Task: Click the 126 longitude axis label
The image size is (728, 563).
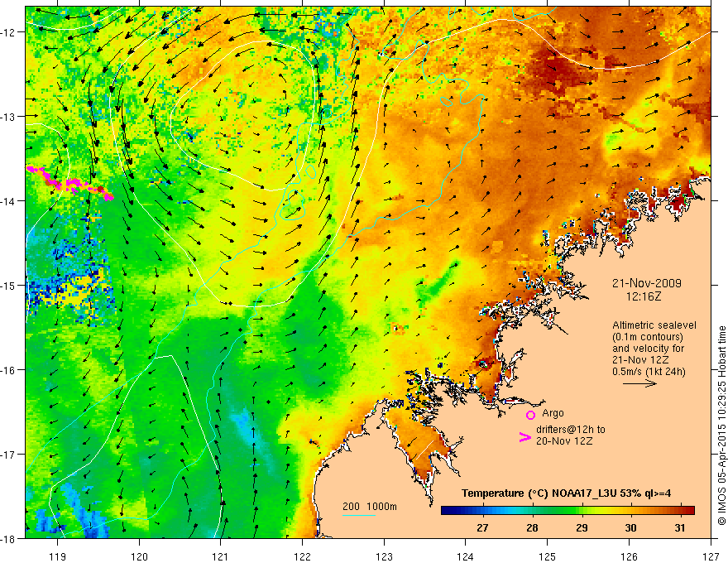Action: coord(629,556)
